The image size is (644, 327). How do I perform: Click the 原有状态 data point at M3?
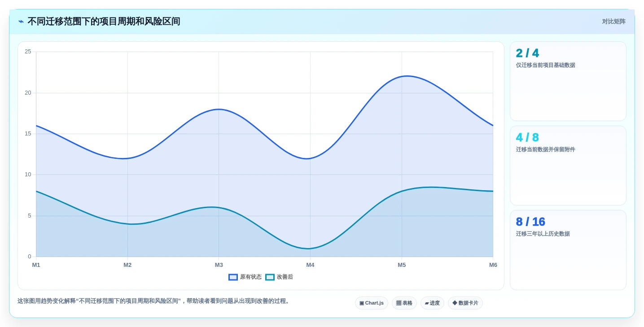point(219,109)
